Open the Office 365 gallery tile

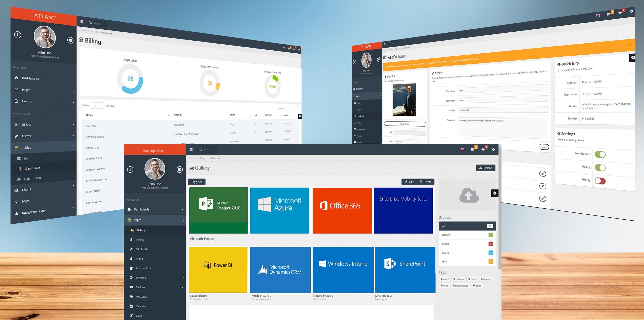click(x=342, y=211)
